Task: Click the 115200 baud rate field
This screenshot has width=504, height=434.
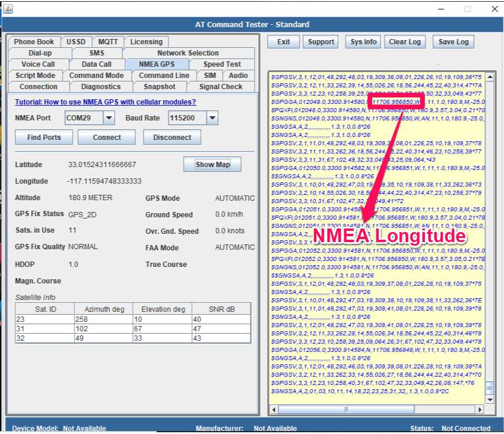Action: pos(187,118)
